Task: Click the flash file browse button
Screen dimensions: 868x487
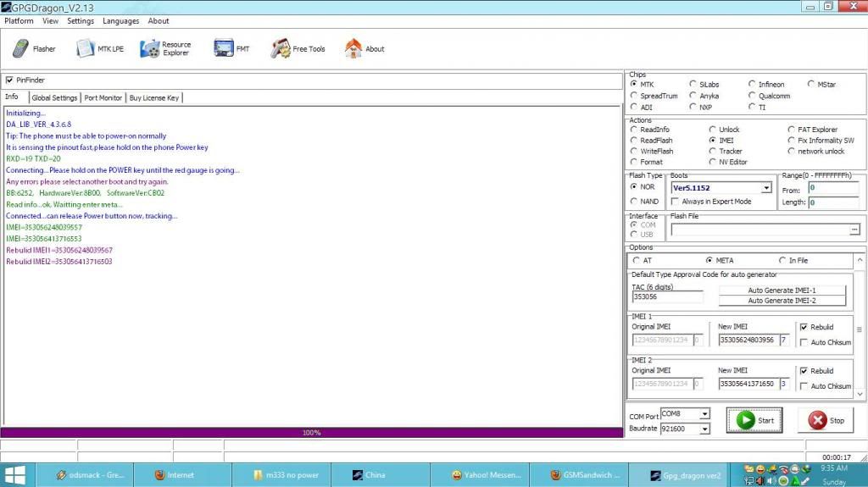Action: [x=854, y=230]
